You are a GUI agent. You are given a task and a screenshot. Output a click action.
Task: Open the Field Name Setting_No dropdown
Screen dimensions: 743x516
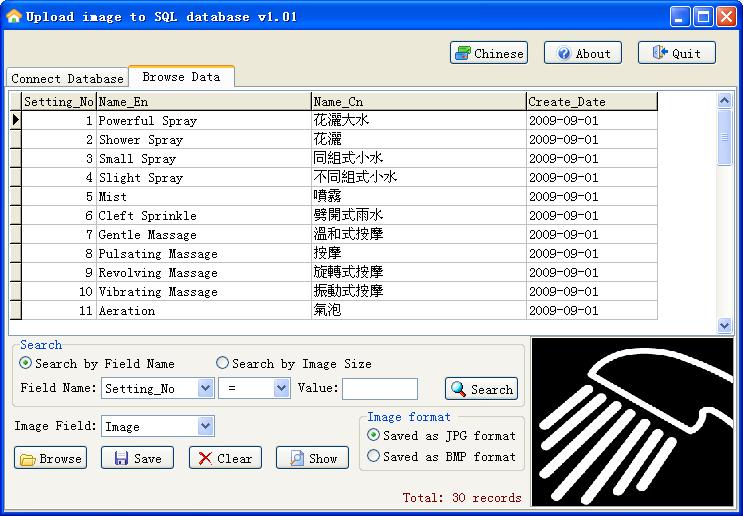coord(205,388)
